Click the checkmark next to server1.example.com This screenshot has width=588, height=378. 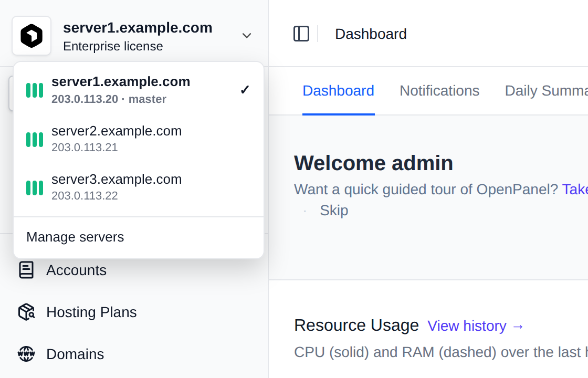pos(245,90)
